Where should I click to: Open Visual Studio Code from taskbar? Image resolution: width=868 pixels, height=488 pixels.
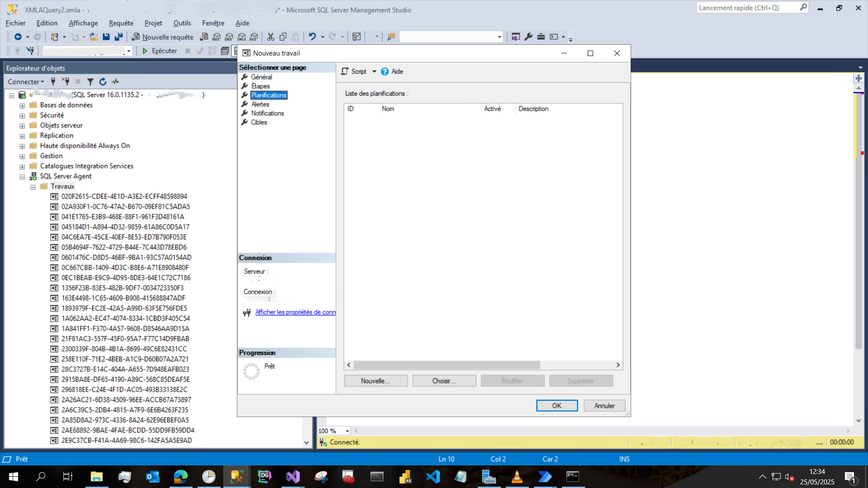click(433, 477)
